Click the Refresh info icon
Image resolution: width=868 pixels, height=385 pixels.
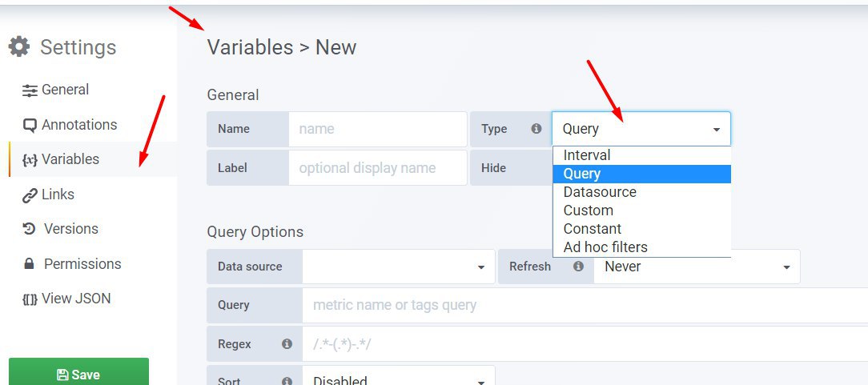pyautogui.click(x=578, y=266)
